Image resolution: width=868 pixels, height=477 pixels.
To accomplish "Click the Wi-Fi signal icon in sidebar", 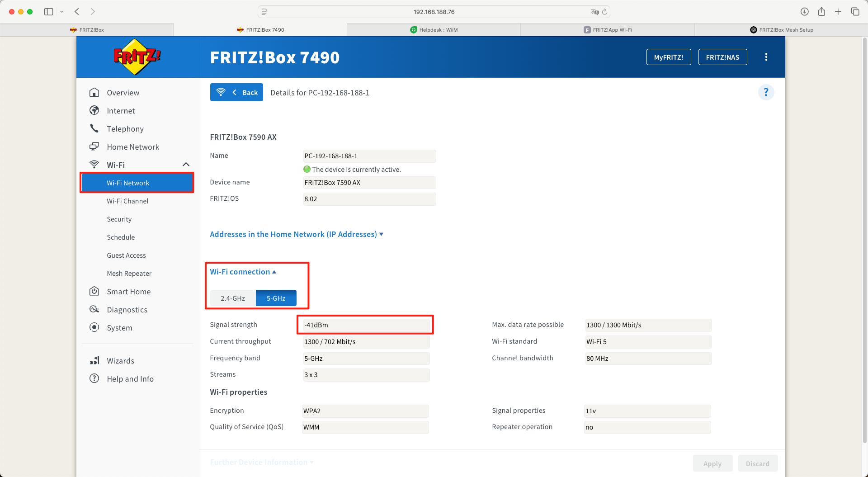I will coord(94,165).
